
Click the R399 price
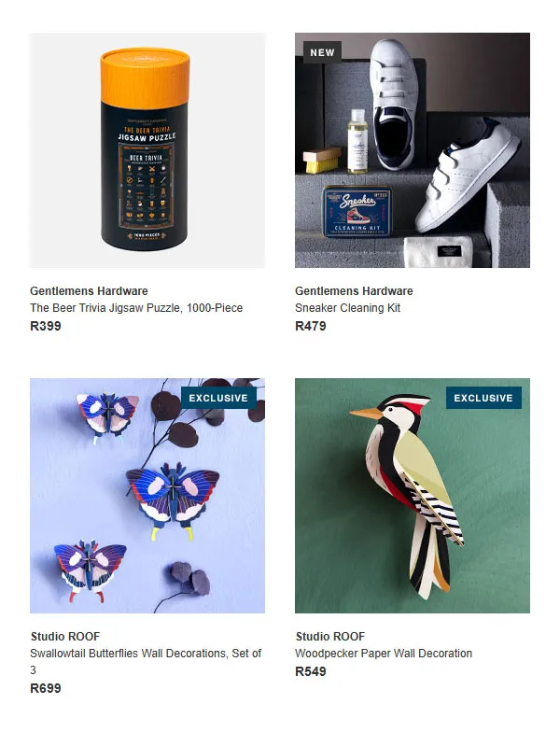(45, 326)
